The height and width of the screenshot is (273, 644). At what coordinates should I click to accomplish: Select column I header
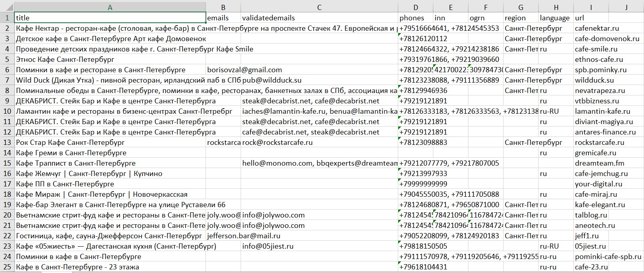coord(591,7)
